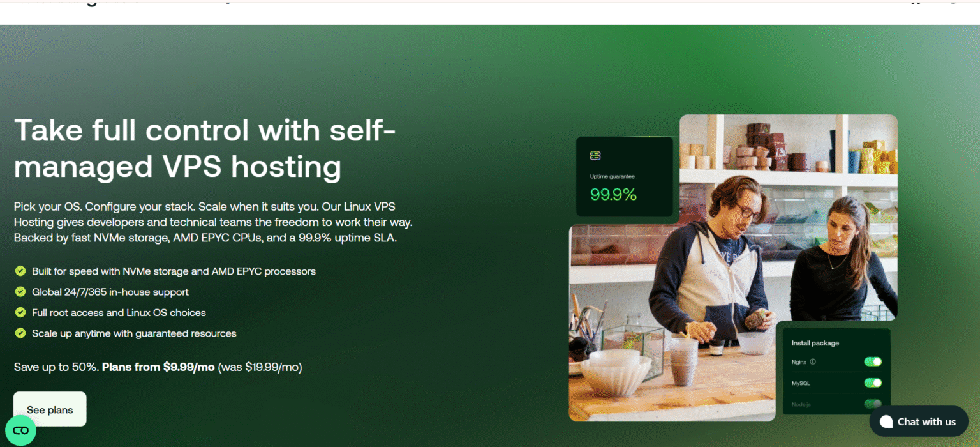Click the photo of two people crafting
This screenshot has width=980, height=447.
point(734,268)
